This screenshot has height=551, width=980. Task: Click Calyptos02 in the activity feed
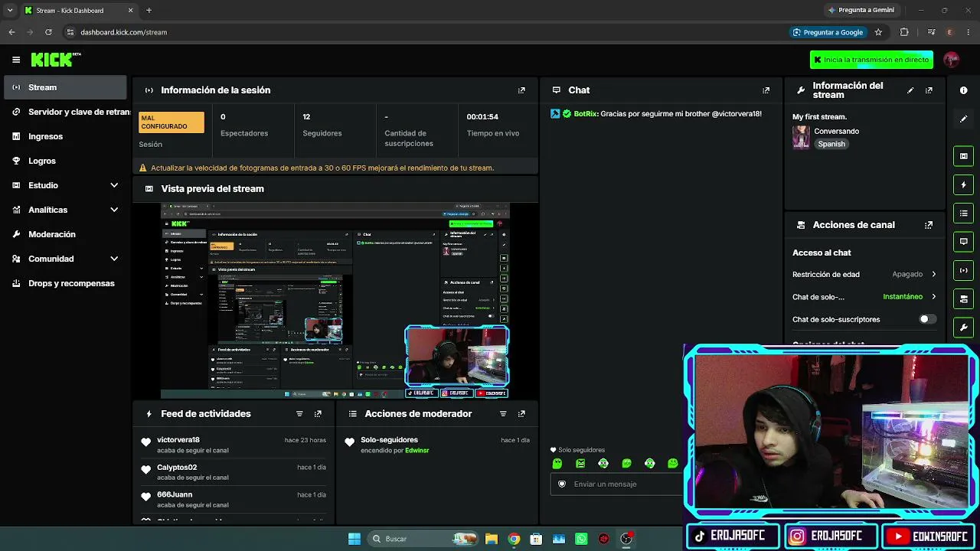(177, 468)
